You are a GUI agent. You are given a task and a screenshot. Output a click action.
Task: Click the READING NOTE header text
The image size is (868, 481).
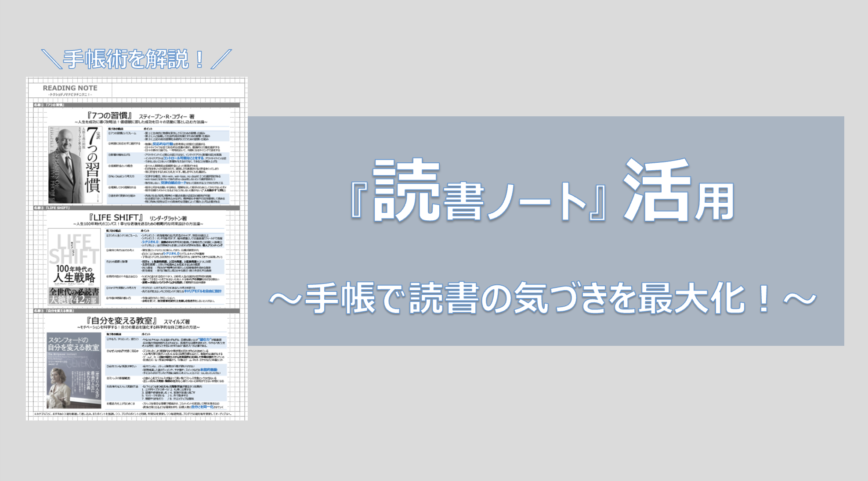(70, 88)
